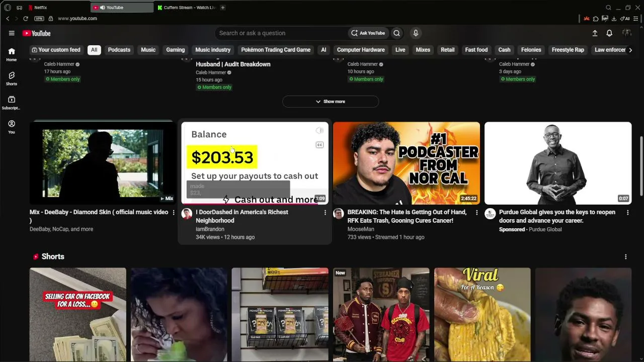Open Subscriptions from the sidebar
The height and width of the screenshot is (362, 644).
coord(11,103)
